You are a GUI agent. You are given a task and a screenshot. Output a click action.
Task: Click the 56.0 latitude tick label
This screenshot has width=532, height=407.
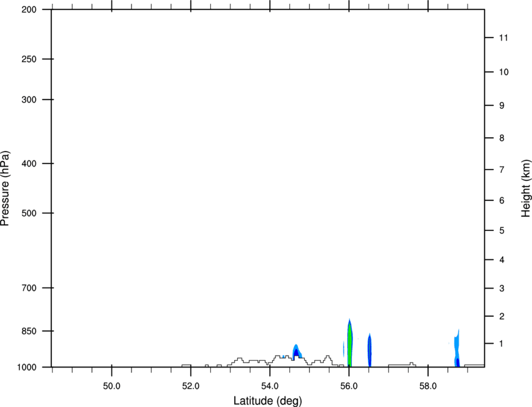[x=349, y=386]
